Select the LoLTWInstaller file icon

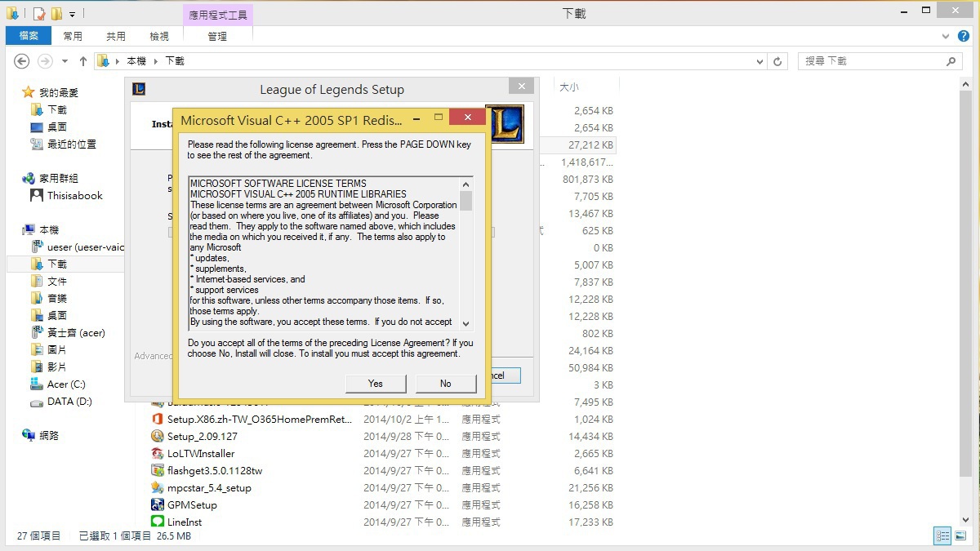(158, 454)
